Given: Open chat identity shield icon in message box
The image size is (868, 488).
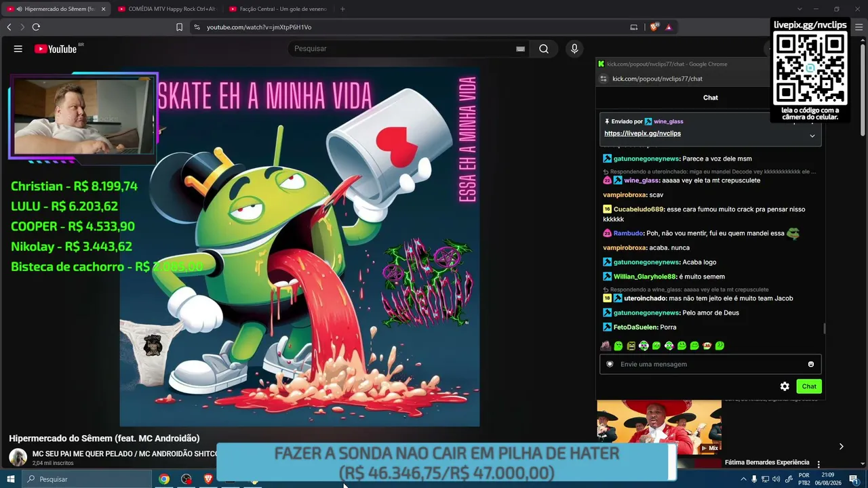Looking at the screenshot, I should (x=610, y=364).
